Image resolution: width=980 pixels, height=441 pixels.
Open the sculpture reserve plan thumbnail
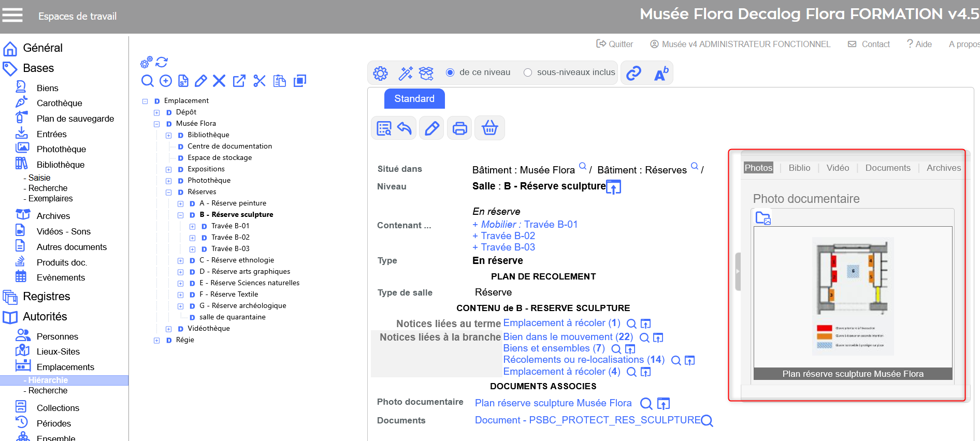[853, 296]
